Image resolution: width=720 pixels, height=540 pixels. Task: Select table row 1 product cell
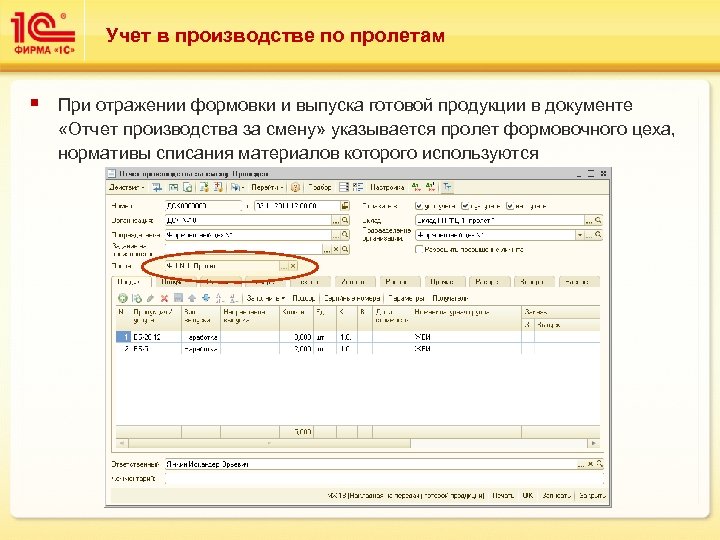[156, 337]
